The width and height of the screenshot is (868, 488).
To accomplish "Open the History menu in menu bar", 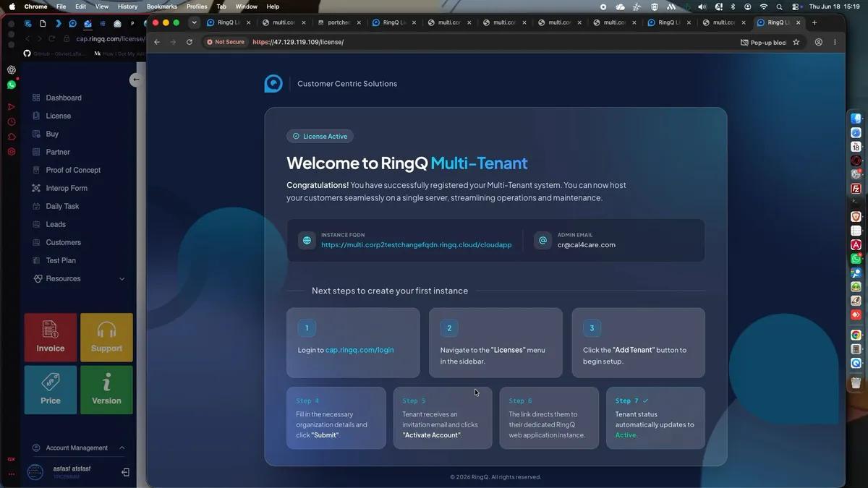I will (127, 7).
